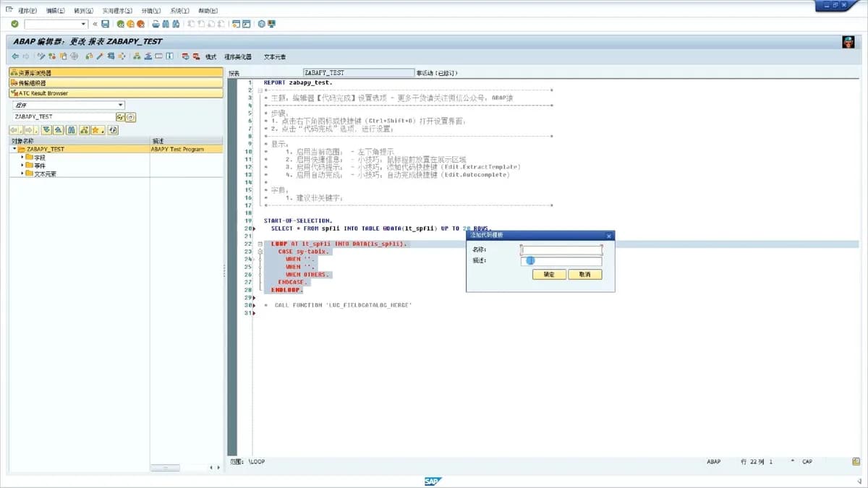Click the Collapse All Nodes tree icon
Screen dimensions: 868x488
(x=58, y=130)
